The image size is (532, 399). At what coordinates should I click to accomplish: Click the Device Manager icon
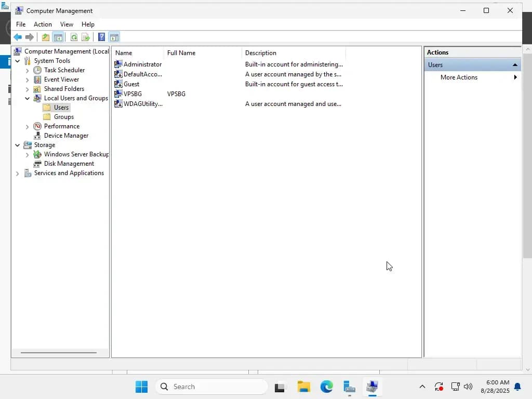point(37,136)
